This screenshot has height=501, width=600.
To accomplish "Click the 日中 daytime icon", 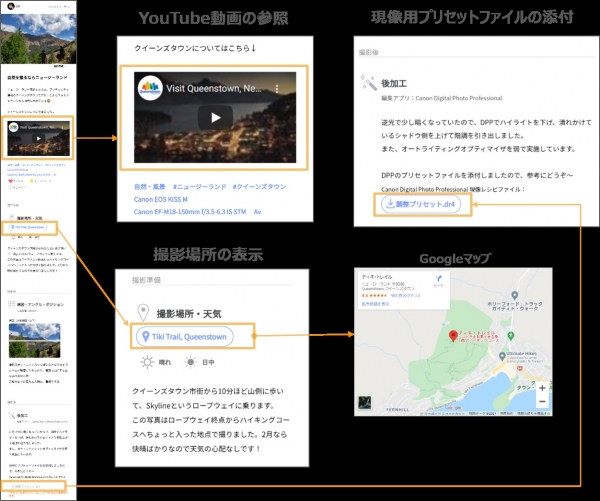I will pos(190,362).
